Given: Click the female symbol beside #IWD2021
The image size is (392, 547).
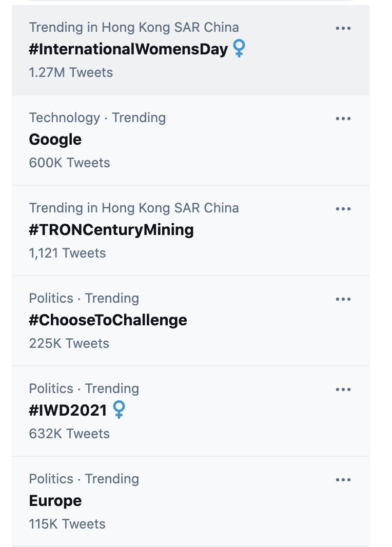Looking at the screenshot, I should point(119,409).
